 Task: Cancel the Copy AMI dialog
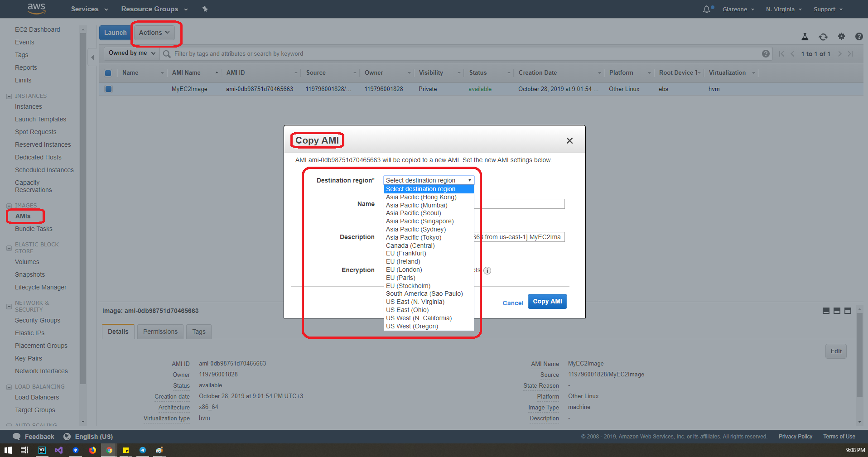(513, 303)
